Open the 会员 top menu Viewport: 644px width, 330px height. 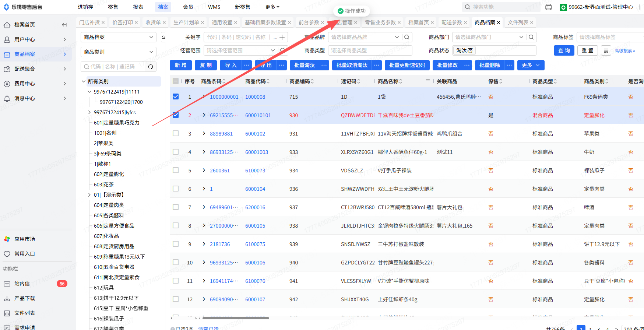[188, 7]
